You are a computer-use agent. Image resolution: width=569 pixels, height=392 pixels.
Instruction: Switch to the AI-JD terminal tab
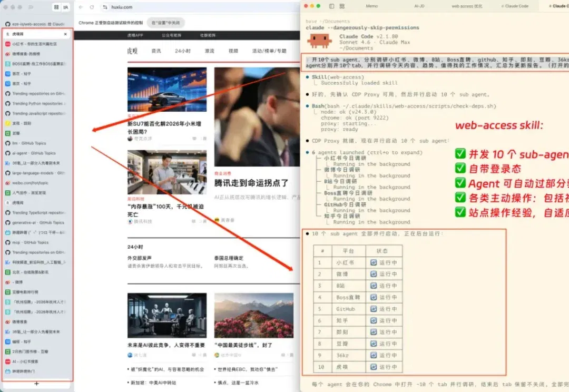[x=419, y=6]
